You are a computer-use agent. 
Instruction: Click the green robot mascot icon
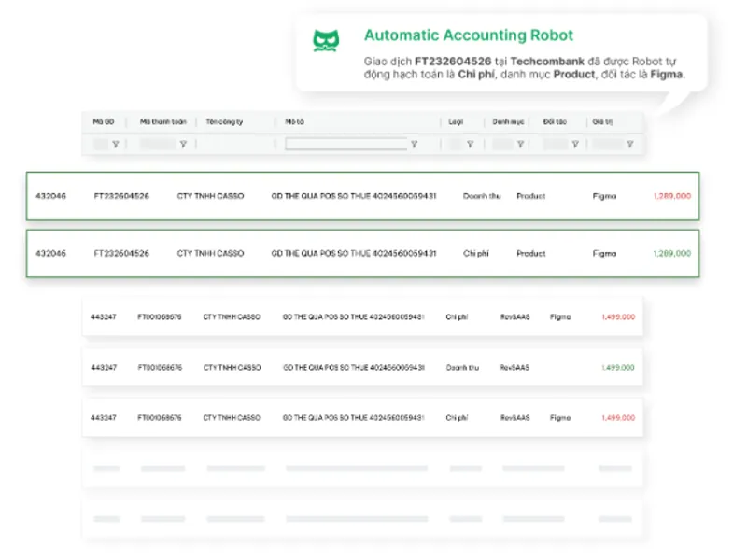coord(326,41)
